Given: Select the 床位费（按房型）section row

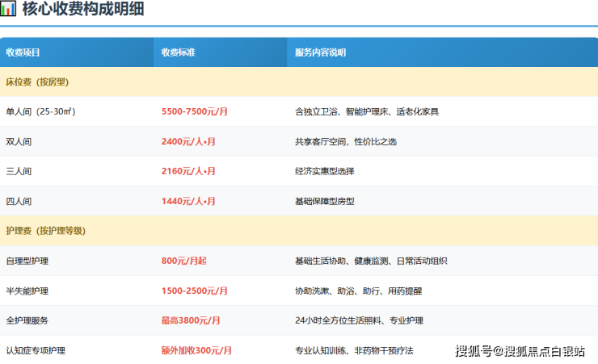Looking at the screenshot, I should tap(299, 82).
